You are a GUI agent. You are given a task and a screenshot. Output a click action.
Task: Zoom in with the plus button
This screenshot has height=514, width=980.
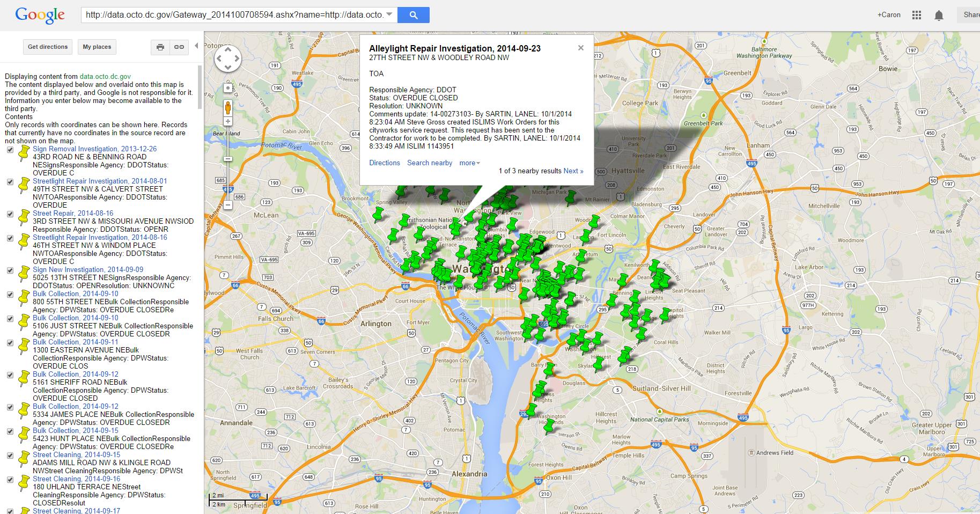pyautogui.click(x=228, y=123)
